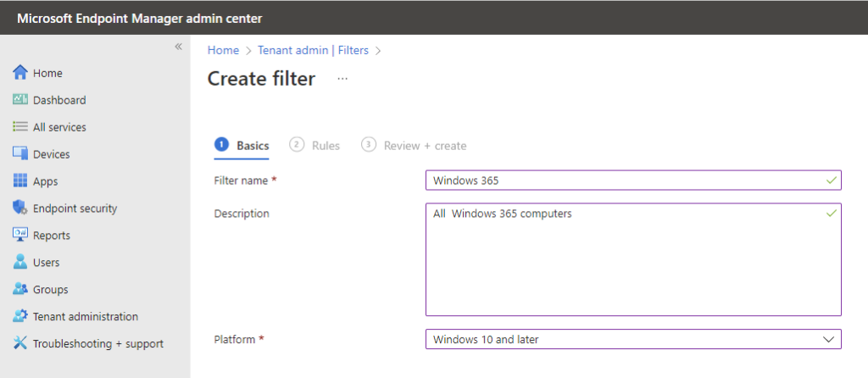The width and height of the screenshot is (868, 378).
Task: Click the Home icon in sidebar
Action: pos(20,73)
